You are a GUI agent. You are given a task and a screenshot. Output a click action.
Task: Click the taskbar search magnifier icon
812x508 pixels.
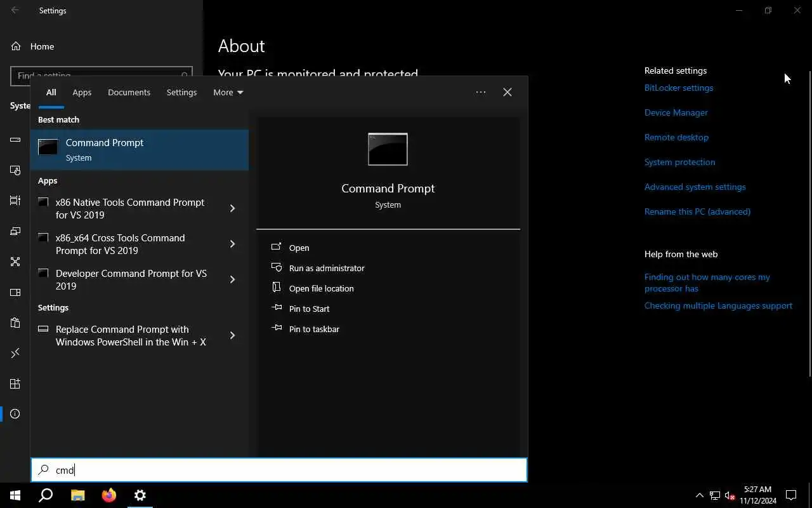(x=46, y=495)
